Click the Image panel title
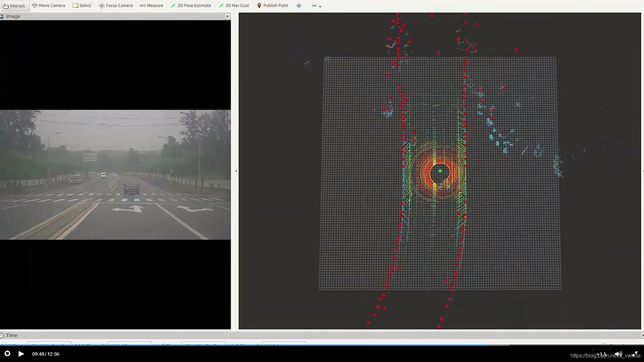The width and height of the screenshot is (644, 362). 13,16
